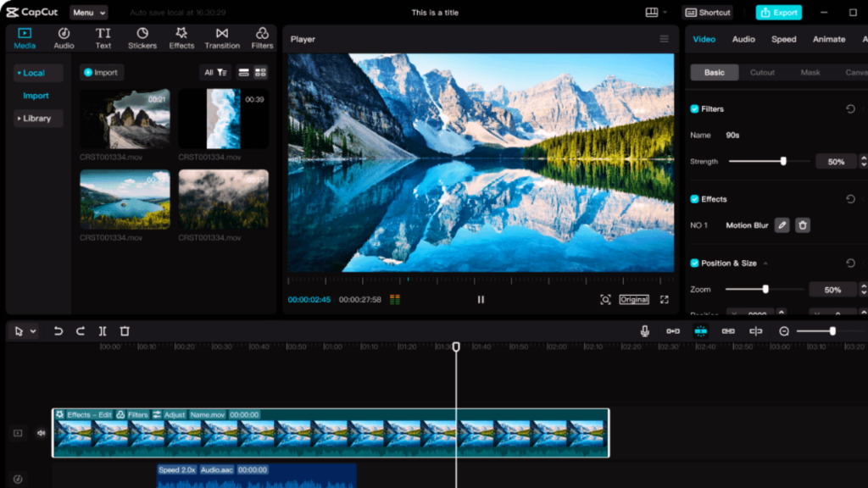Select the Cutout sub-tab
This screenshot has height=488, width=868.
[x=762, y=73]
